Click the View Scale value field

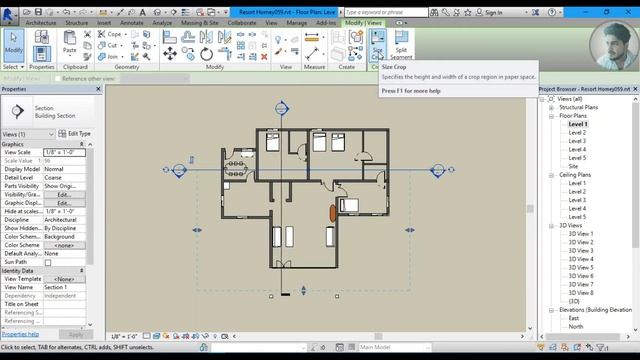[64, 152]
